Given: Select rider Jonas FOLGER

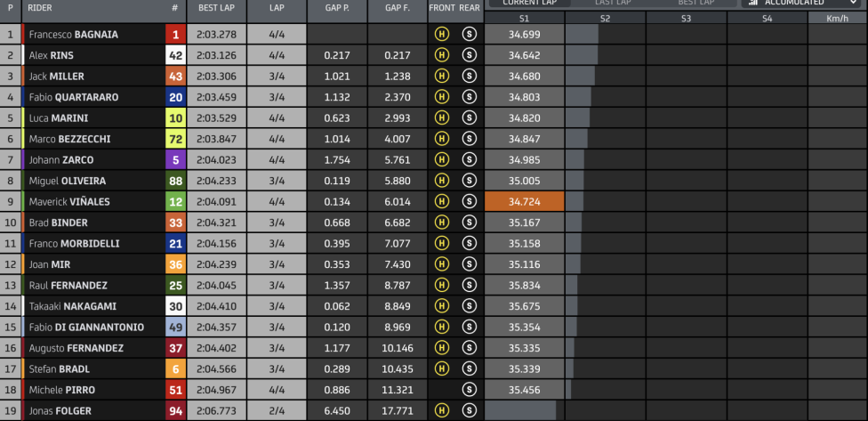Looking at the screenshot, I should coord(60,411).
